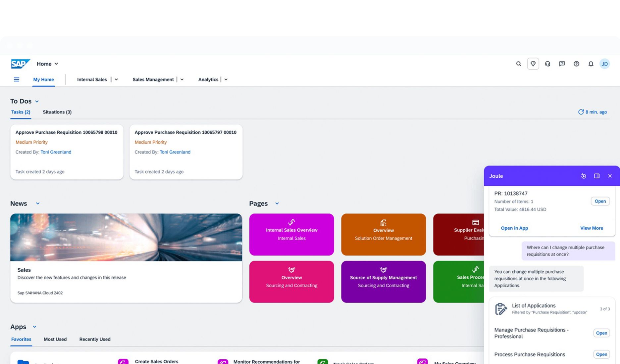Open the Analytics dropdown arrow
The height and width of the screenshot is (364, 620).
click(226, 79)
